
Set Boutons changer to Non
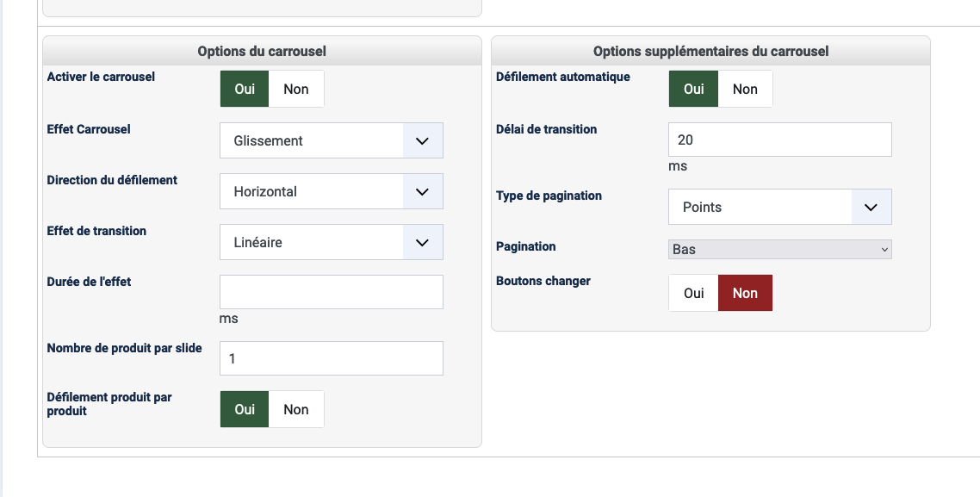(745, 294)
